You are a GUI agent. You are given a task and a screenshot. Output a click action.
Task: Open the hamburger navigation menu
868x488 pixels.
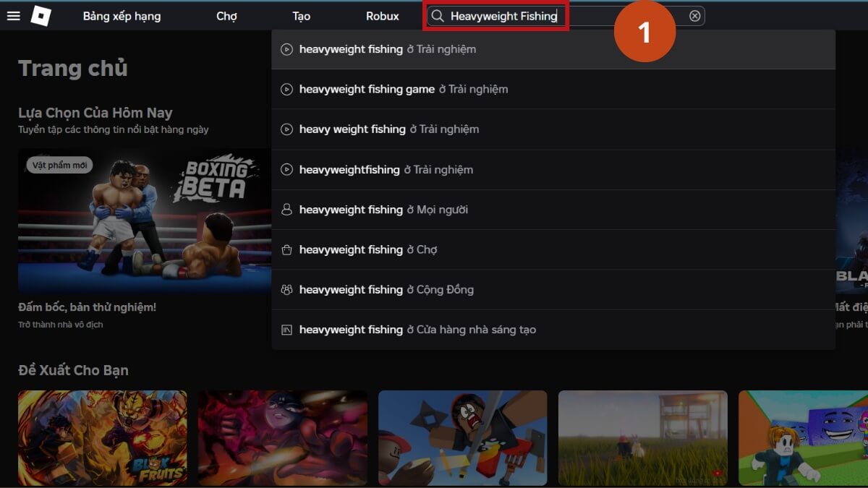click(x=13, y=16)
